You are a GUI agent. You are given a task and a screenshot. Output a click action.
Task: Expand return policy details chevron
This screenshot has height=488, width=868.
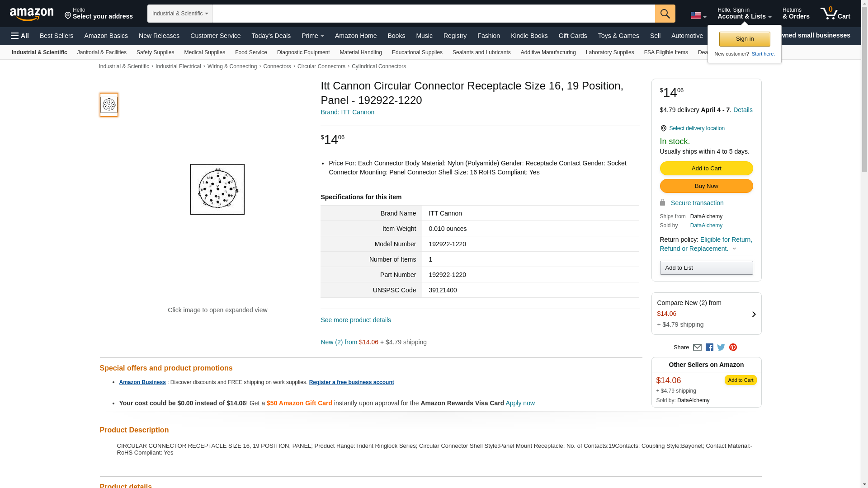734,249
